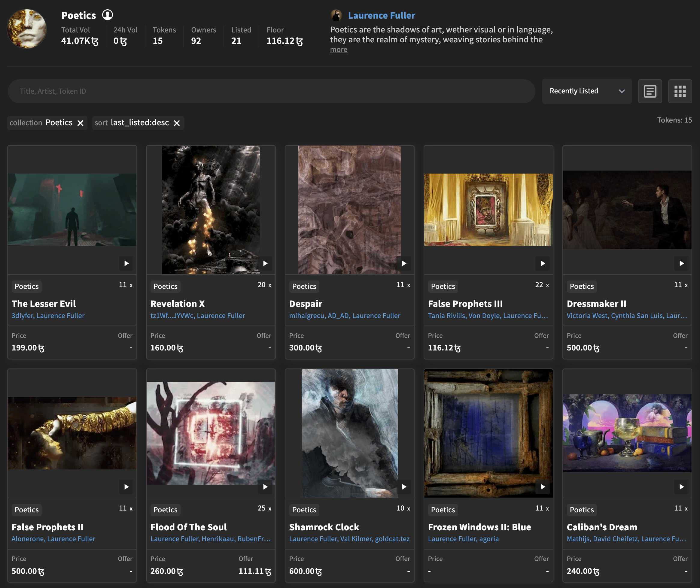
Task: Play the Shamrock Clock preview
Action: (404, 487)
